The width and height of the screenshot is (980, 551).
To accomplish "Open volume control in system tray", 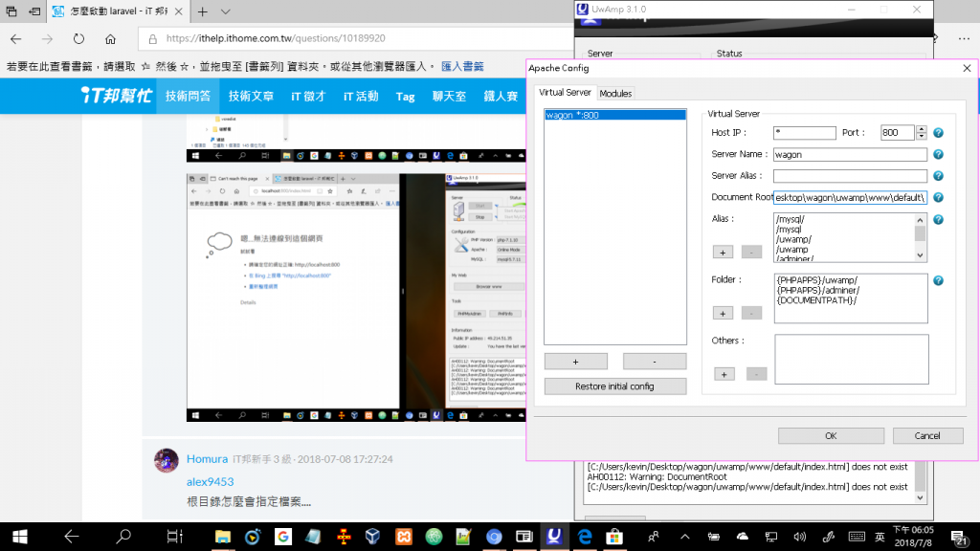I will pyautogui.click(x=799, y=537).
